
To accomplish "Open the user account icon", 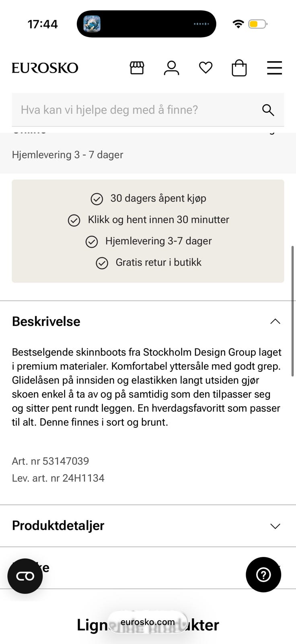I will [x=171, y=68].
